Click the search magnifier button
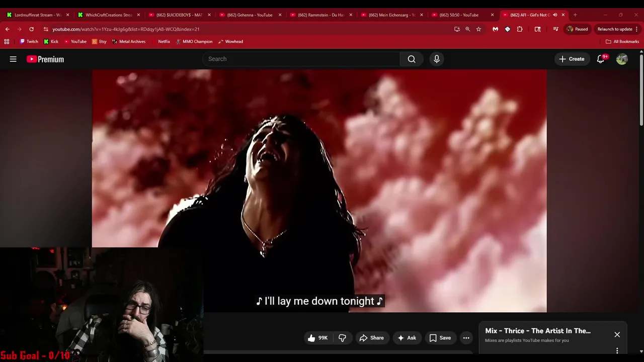 click(x=412, y=59)
